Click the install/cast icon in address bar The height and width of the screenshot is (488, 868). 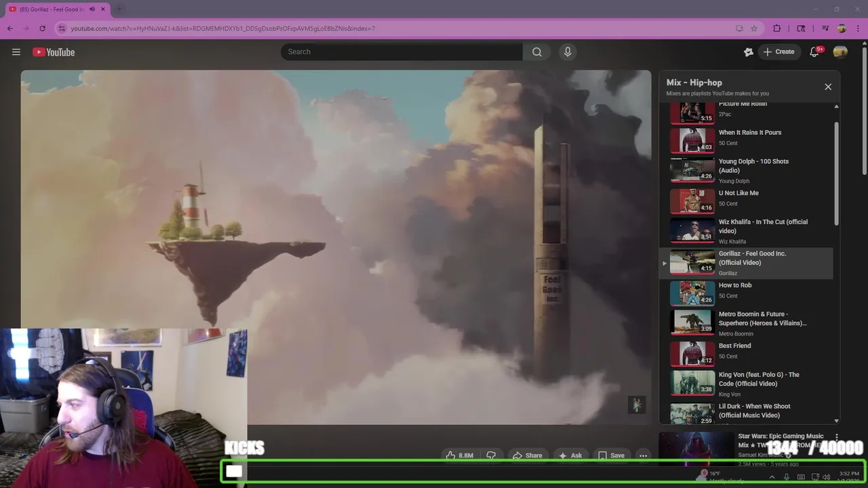tap(739, 28)
